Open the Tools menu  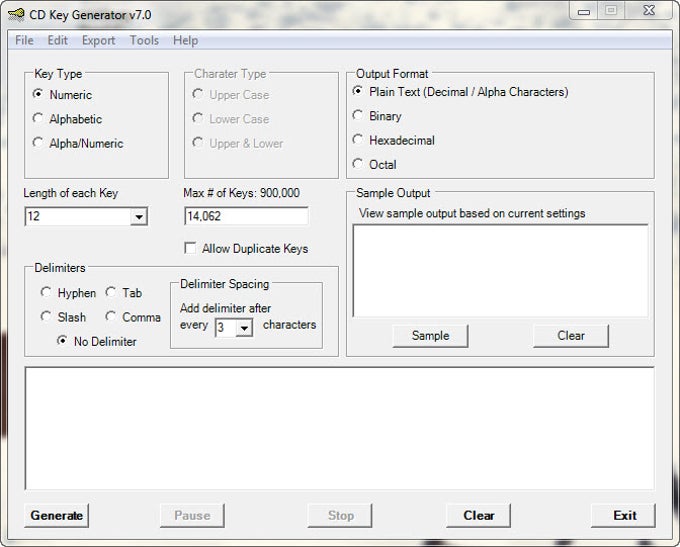[x=144, y=41]
